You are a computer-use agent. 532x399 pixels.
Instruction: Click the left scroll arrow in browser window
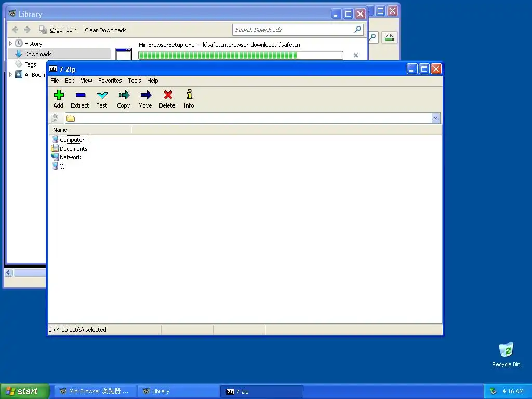click(8, 272)
